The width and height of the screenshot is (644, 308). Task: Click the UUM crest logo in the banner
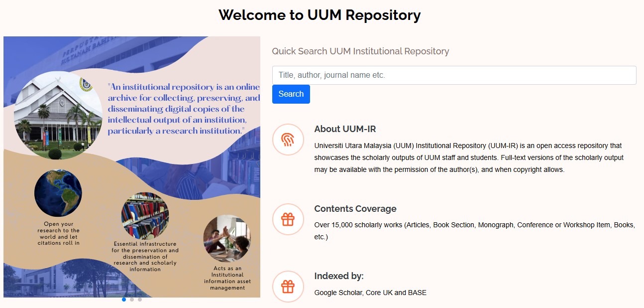86,84
